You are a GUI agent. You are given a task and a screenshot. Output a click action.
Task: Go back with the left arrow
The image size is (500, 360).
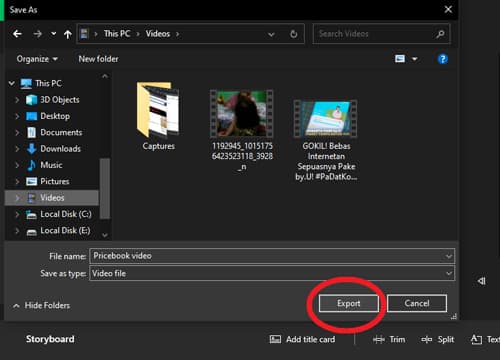pos(17,34)
